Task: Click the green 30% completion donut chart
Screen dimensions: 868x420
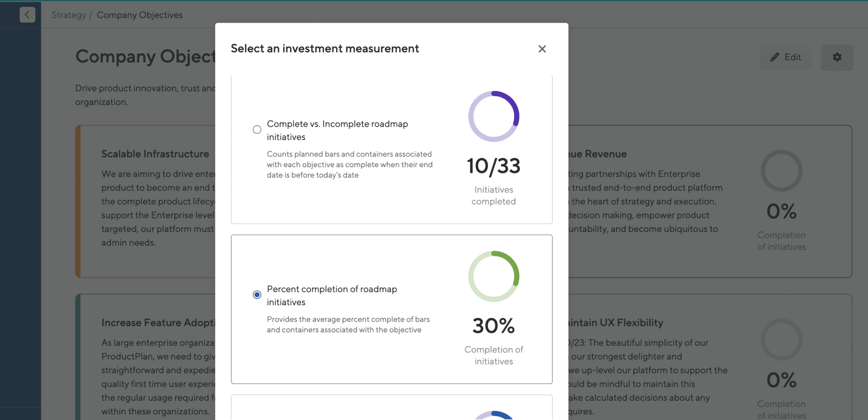Action: (x=493, y=276)
